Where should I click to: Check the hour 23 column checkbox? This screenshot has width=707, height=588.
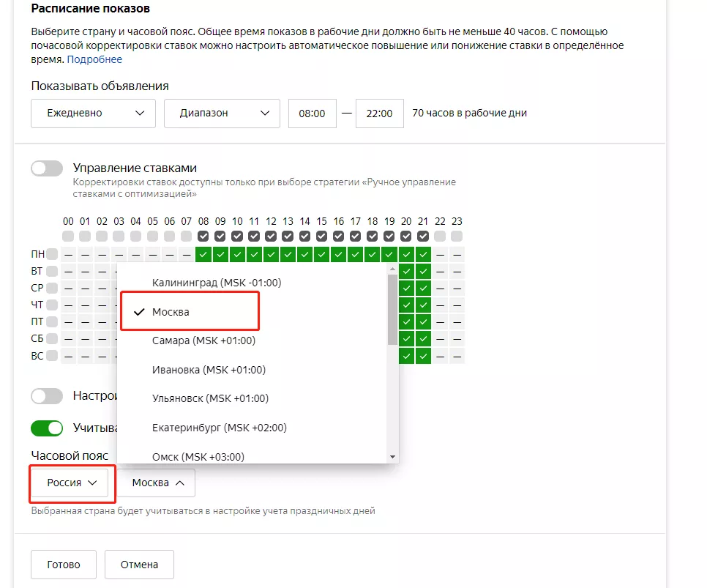tap(457, 236)
